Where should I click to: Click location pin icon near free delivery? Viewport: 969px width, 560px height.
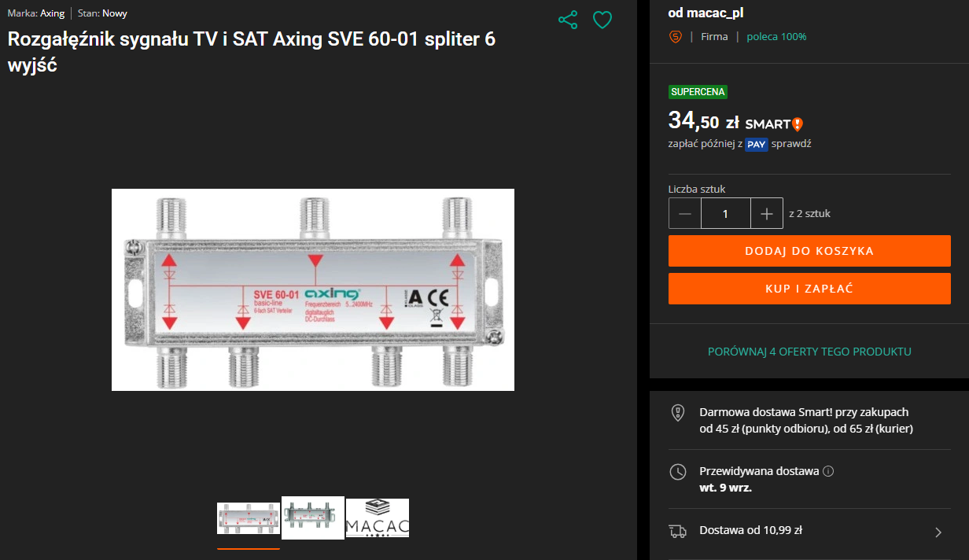pyautogui.click(x=677, y=413)
